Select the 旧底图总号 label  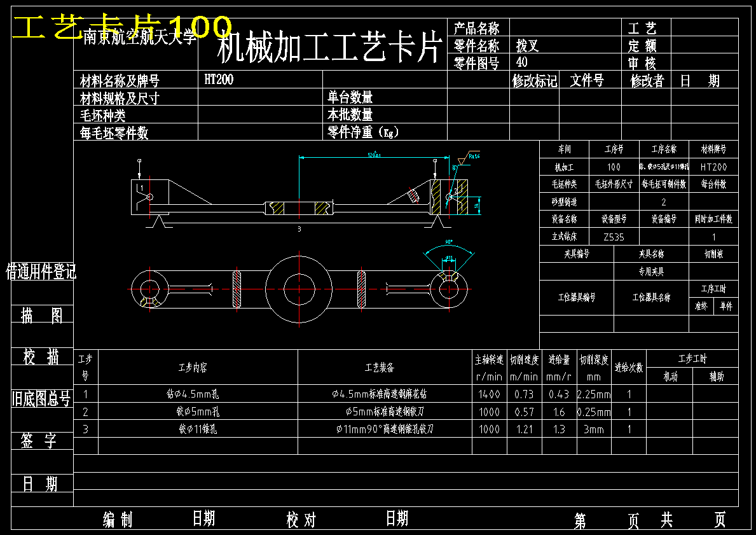click(41, 399)
